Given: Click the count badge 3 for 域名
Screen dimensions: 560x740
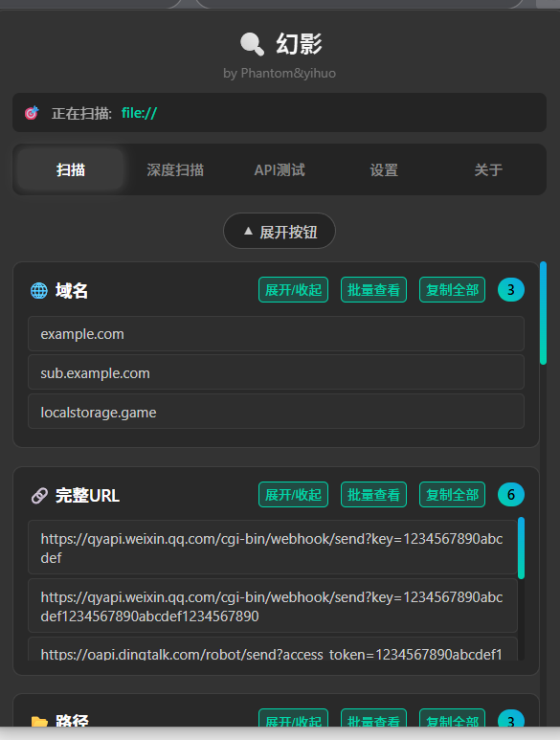Looking at the screenshot, I should tap(511, 289).
